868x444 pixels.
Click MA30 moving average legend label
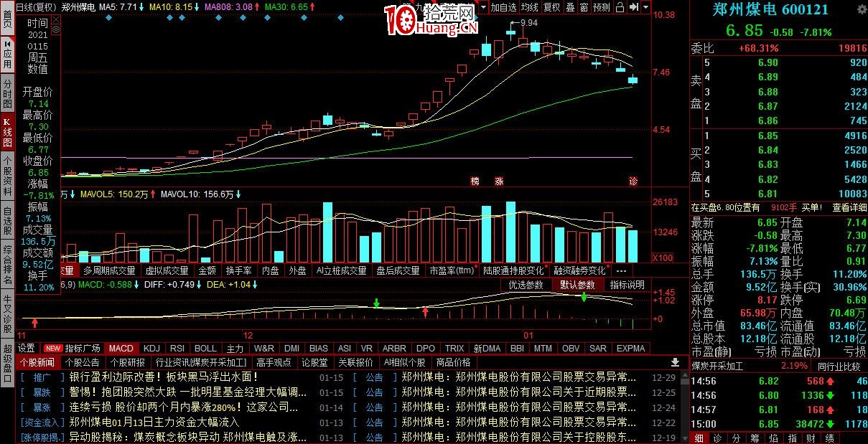point(286,7)
